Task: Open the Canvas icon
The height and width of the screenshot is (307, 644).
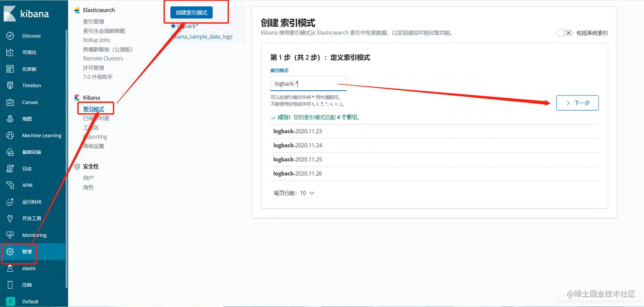Action: (10, 102)
